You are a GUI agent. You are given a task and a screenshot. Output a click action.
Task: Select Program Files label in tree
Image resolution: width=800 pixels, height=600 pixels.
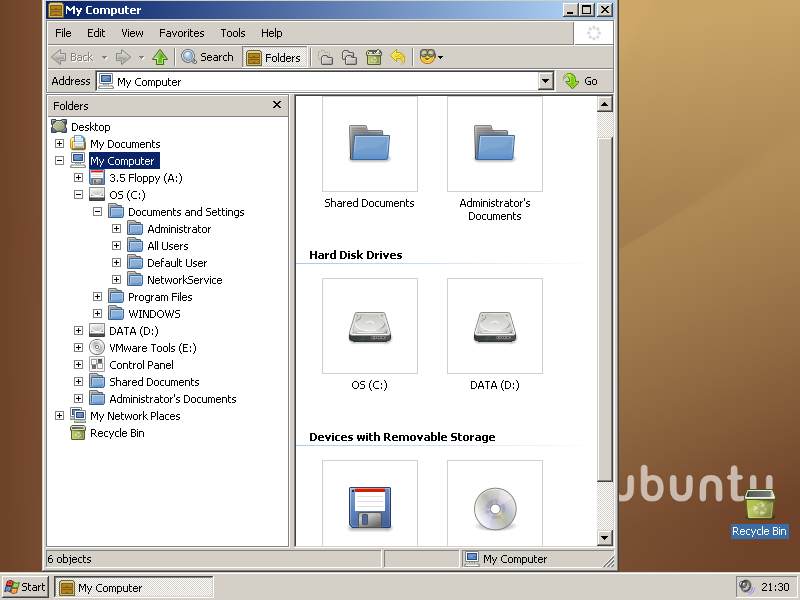tap(160, 297)
